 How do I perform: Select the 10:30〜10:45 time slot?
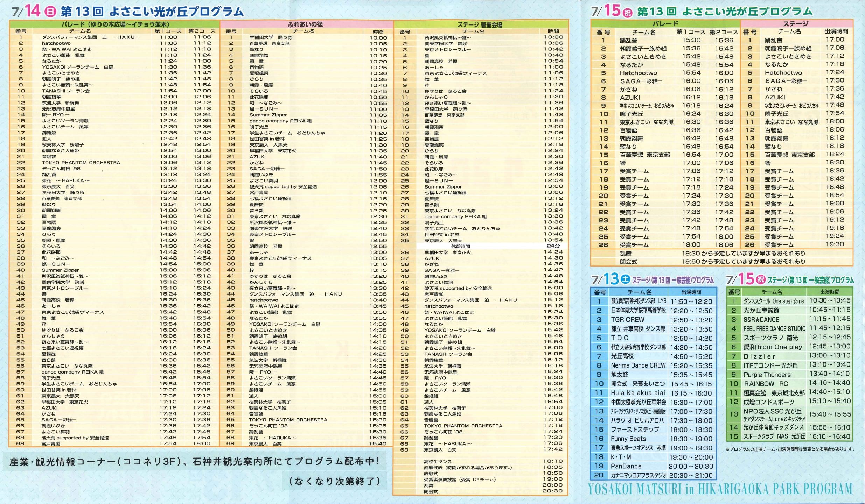coord(829,300)
